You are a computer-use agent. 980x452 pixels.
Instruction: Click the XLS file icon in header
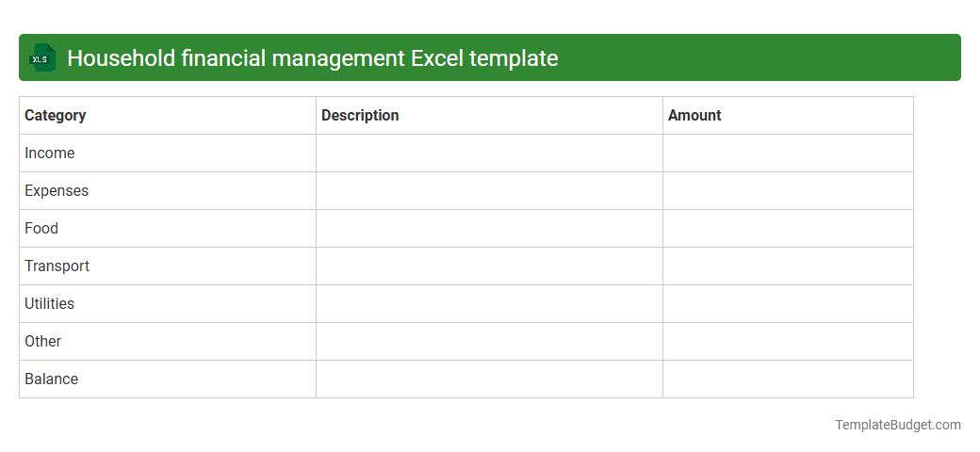coord(41,57)
